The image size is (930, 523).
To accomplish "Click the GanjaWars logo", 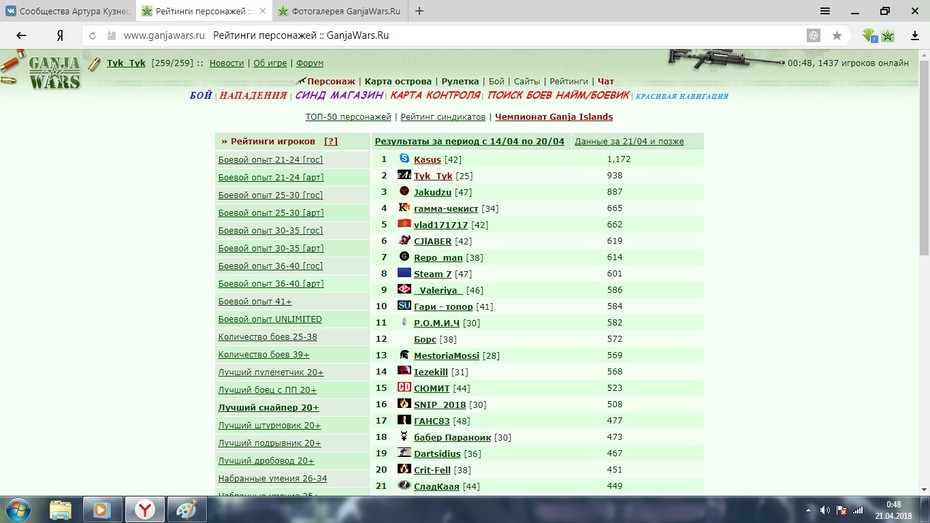I will [54, 72].
